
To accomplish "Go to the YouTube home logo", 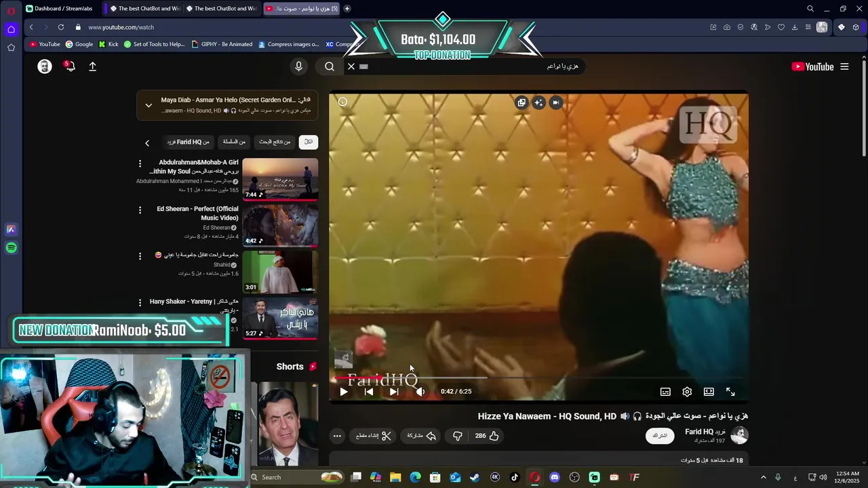I will (x=812, y=66).
